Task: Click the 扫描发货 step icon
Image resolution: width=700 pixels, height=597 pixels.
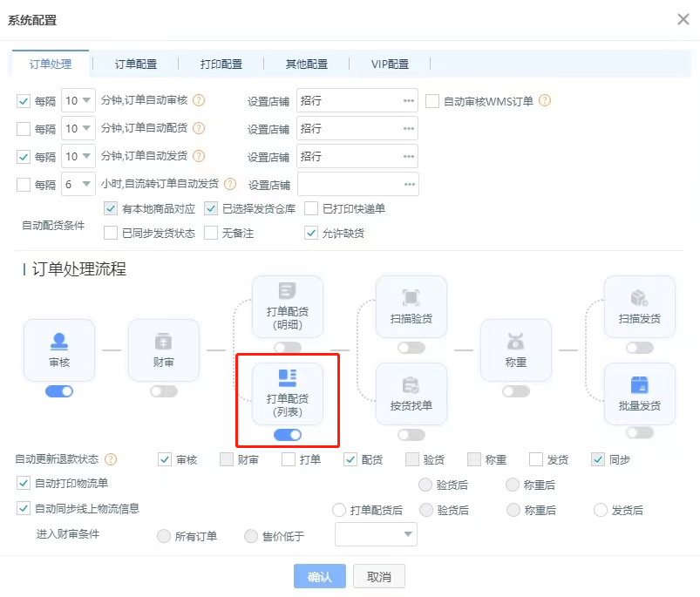Action: pyautogui.click(x=639, y=297)
